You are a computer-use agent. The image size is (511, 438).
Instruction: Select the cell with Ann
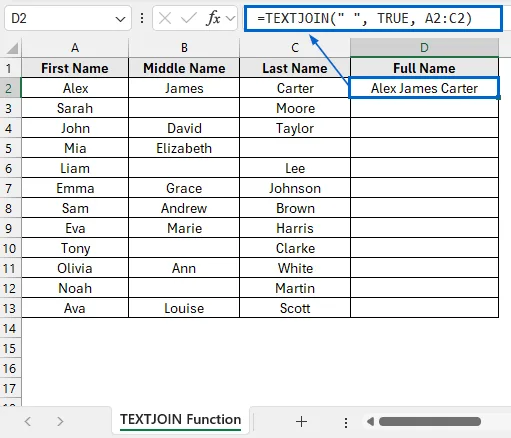pyautogui.click(x=184, y=268)
